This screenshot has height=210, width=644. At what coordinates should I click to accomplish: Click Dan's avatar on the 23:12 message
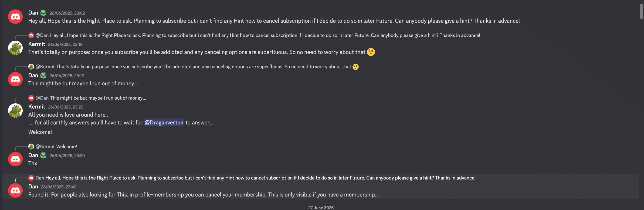[15, 79]
